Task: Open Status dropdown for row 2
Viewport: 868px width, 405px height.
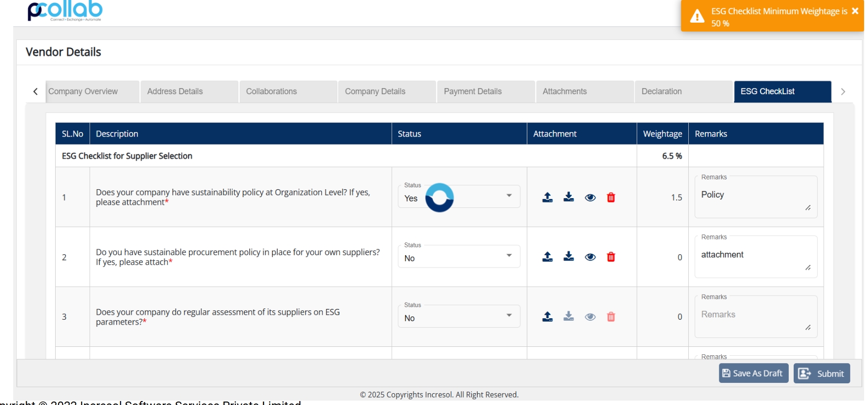Action: [x=459, y=256]
